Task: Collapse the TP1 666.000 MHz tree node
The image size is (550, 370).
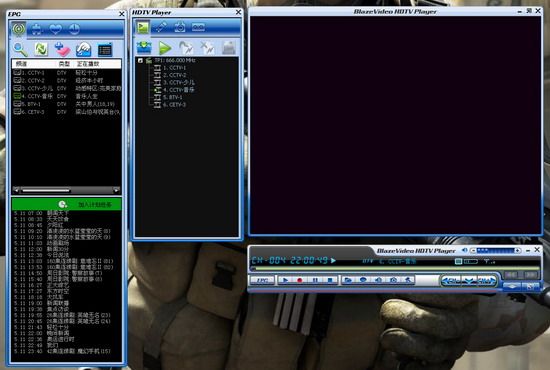Action: click(x=140, y=61)
